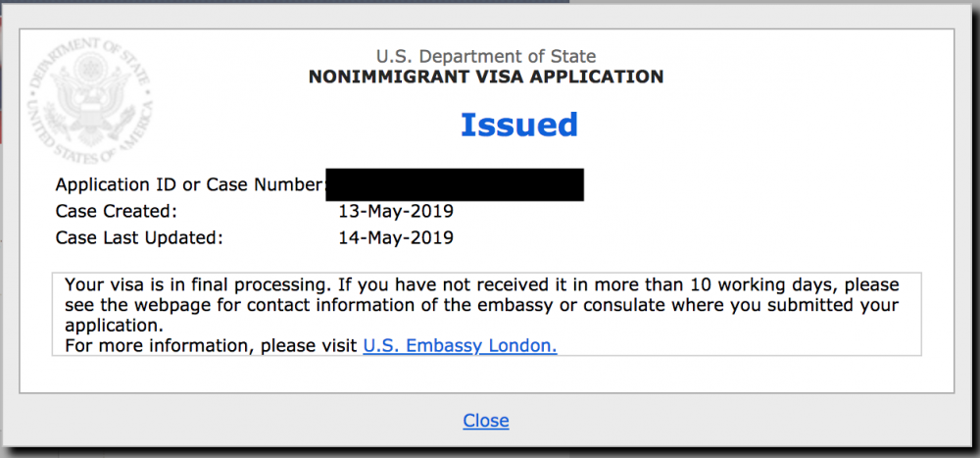Click the Case Created label
This screenshot has height=458, width=980.
tap(117, 212)
